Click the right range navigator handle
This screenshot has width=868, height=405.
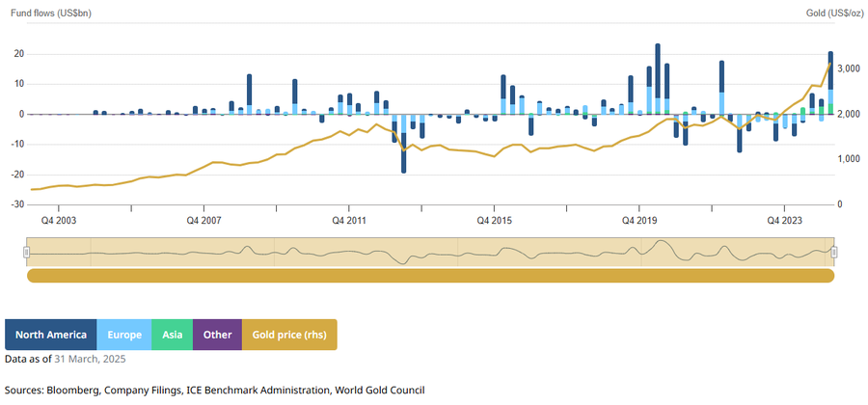[x=833, y=253]
